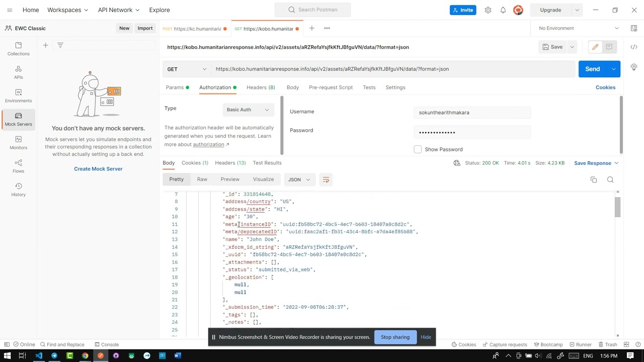The image size is (644, 362).
Task: Click the New button
Action: 124,28
